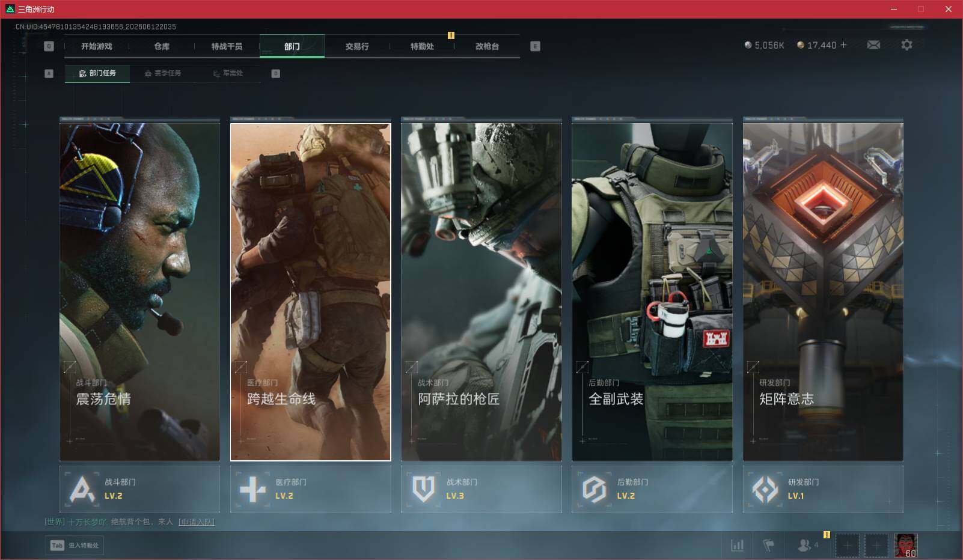
Task: Minimize the 三角洲行动 window
Action: tap(894, 9)
